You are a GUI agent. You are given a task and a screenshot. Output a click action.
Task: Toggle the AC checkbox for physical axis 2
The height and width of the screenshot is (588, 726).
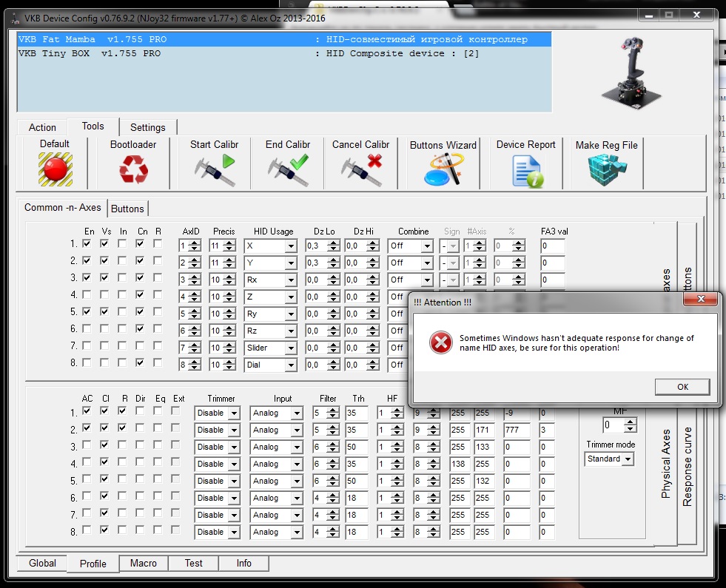click(88, 428)
